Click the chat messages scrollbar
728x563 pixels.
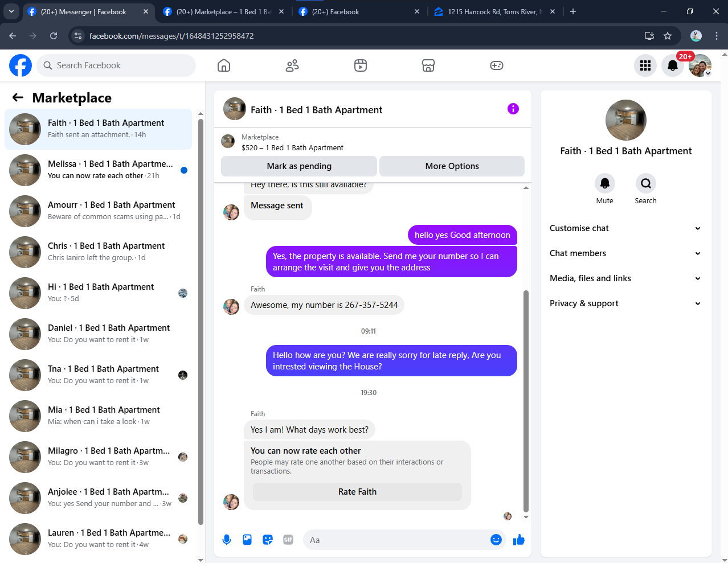click(526, 401)
